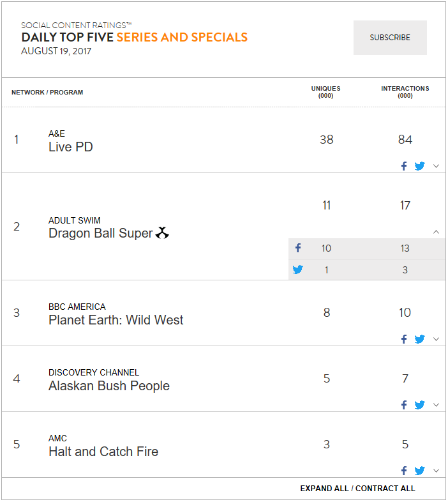
Task: Expand the Live PD row details
Action: pyautogui.click(x=436, y=166)
